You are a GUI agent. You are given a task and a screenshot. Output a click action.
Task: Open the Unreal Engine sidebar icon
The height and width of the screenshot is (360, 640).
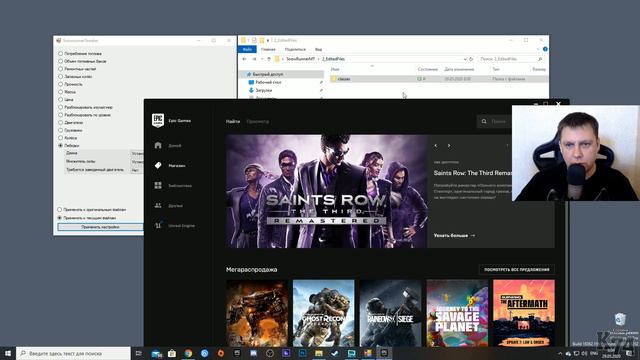tap(158, 225)
